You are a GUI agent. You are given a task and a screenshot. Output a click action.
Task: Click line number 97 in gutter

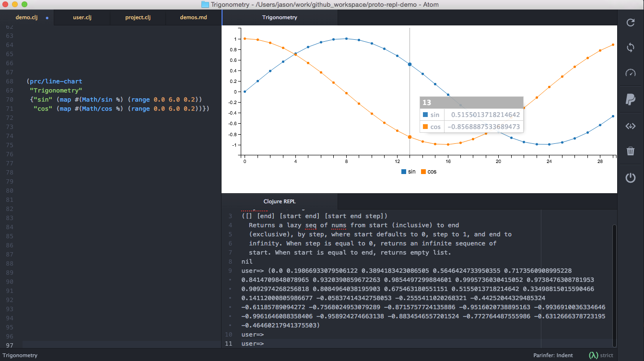tap(10, 346)
